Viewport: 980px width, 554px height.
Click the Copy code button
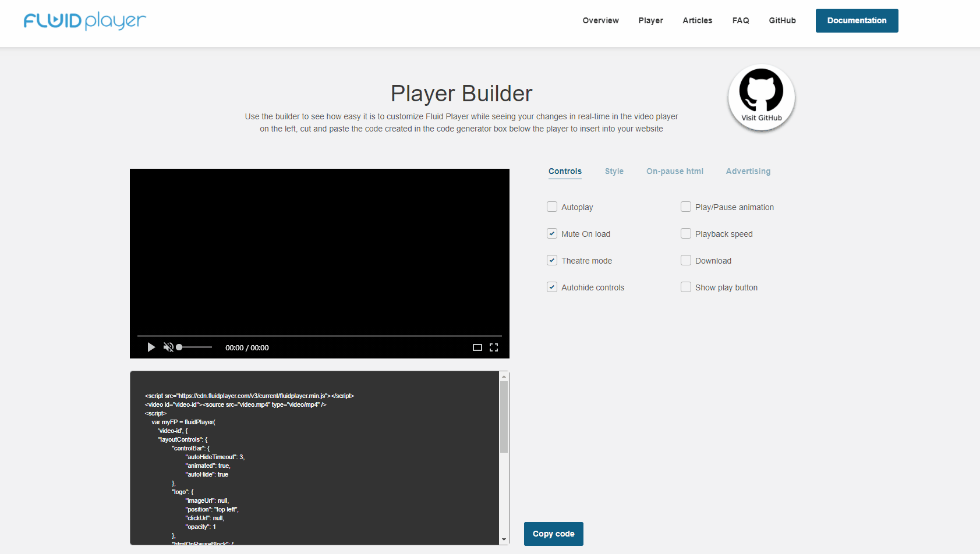[553, 534]
